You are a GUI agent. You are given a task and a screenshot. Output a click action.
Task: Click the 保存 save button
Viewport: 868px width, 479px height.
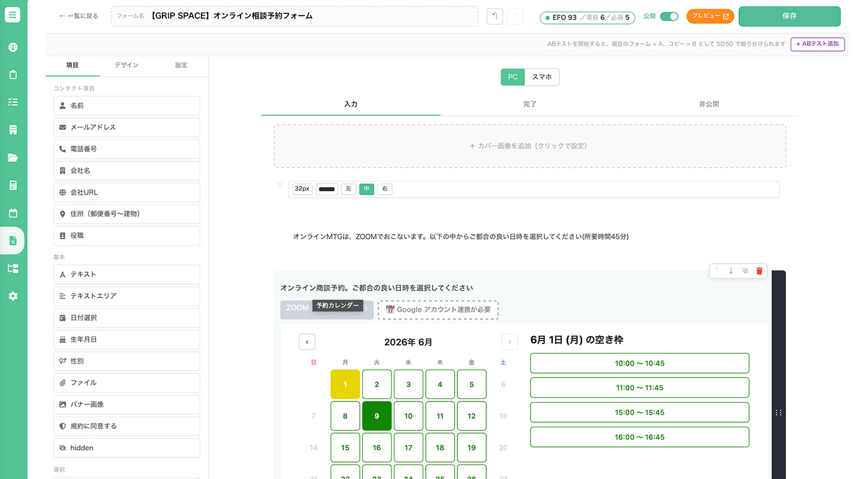(789, 16)
